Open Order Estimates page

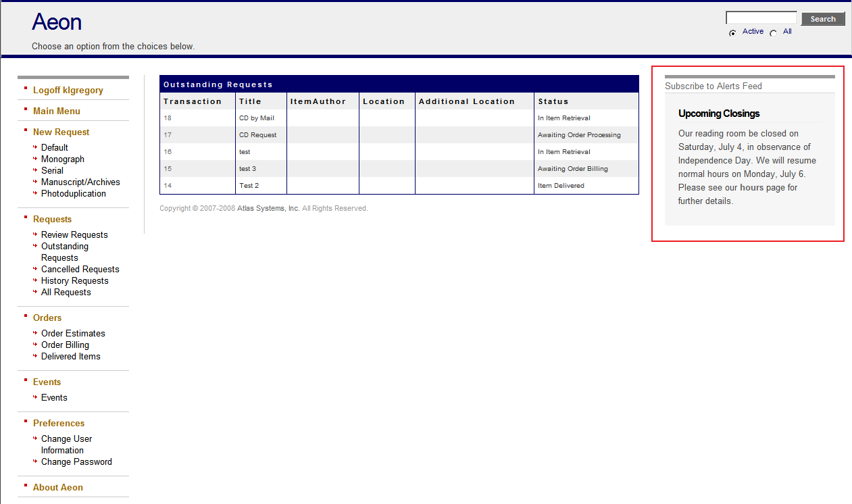[x=73, y=333]
